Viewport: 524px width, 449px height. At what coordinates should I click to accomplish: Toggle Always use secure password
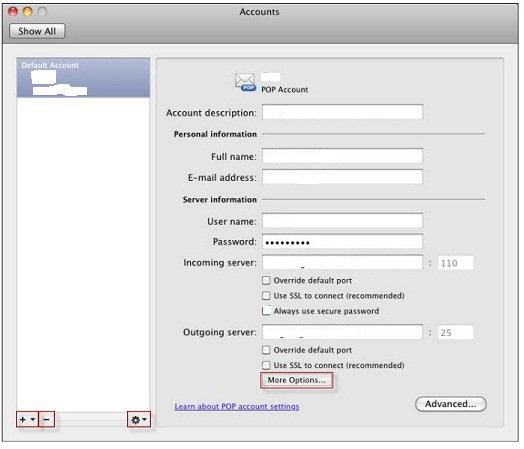266,311
